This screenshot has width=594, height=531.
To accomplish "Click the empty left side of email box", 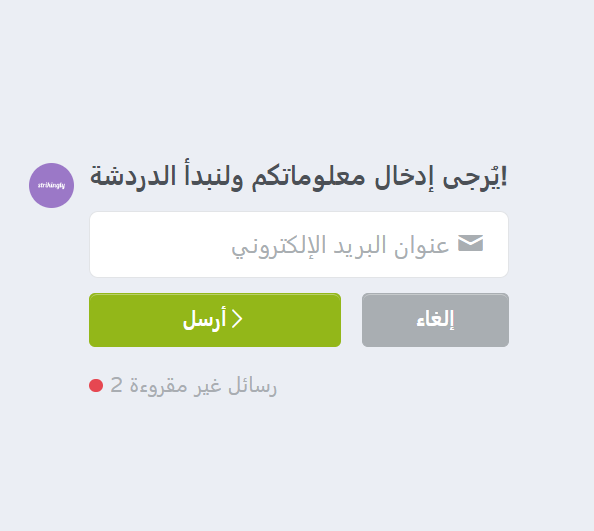I will tap(159, 244).
